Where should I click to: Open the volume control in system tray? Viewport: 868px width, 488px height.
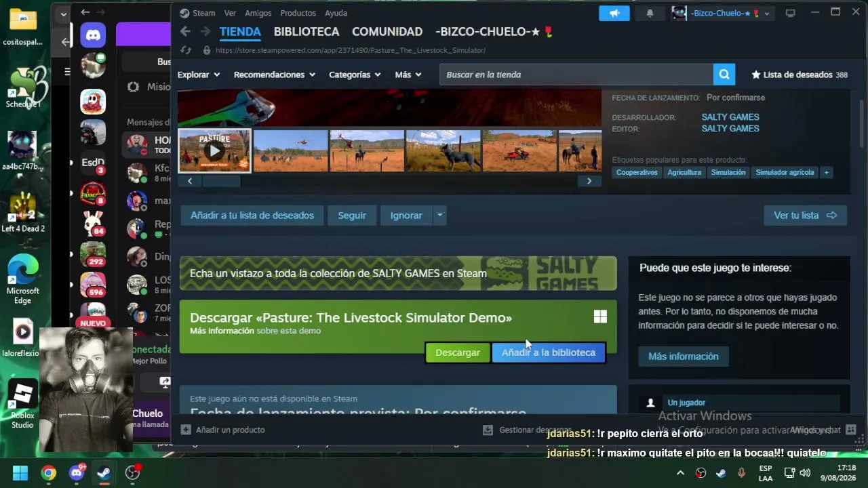coord(805,472)
